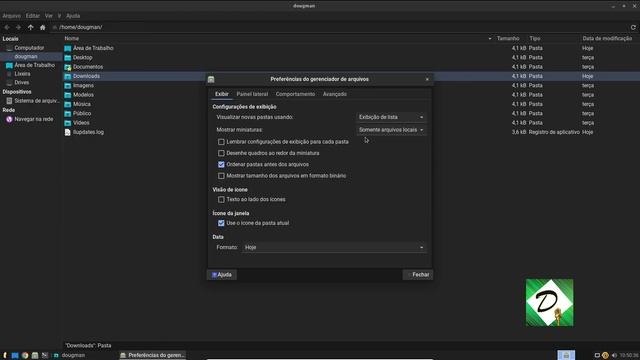Open the Editar menu
Image resolution: width=640 pixels, height=360 pixels.
tap(33, 16)
